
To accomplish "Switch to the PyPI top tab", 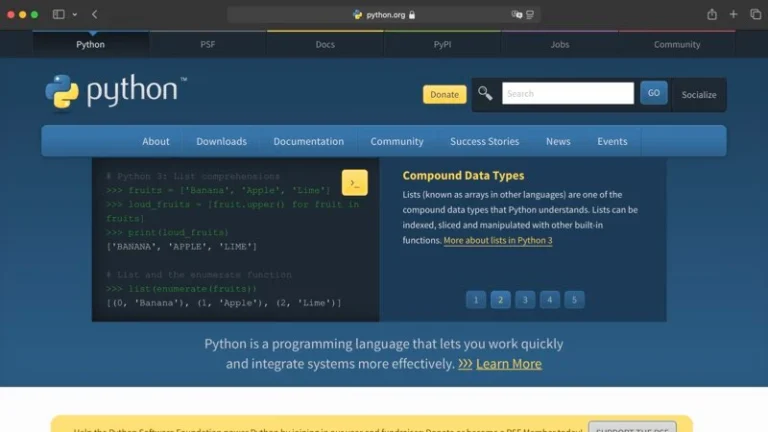I will pos(442,44).
